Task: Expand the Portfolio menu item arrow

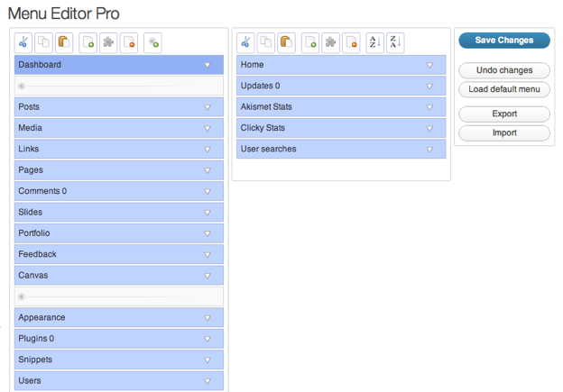Action: (208, 233)
